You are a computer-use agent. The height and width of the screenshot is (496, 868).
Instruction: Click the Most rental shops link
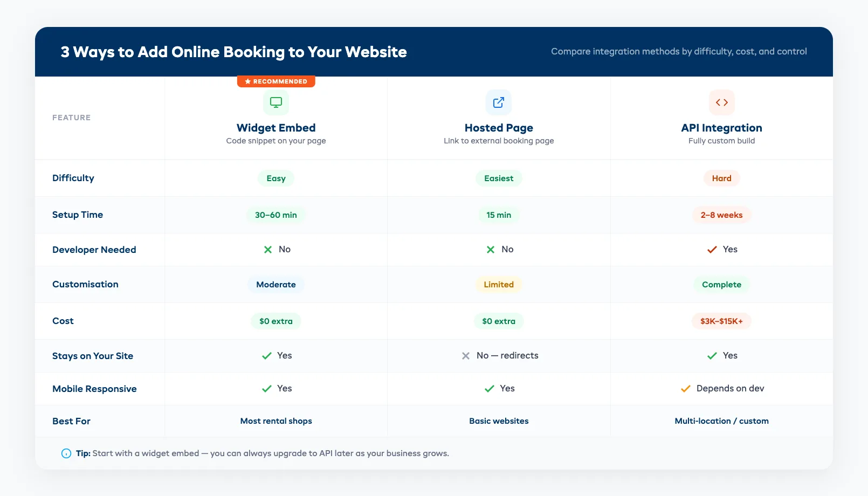[276, 421]
